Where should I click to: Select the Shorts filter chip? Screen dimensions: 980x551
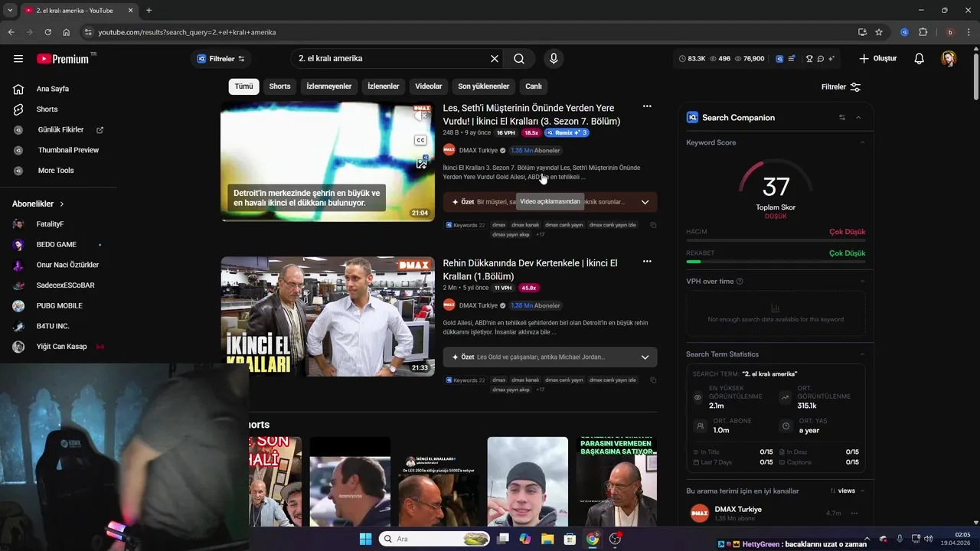click(280, 86)
